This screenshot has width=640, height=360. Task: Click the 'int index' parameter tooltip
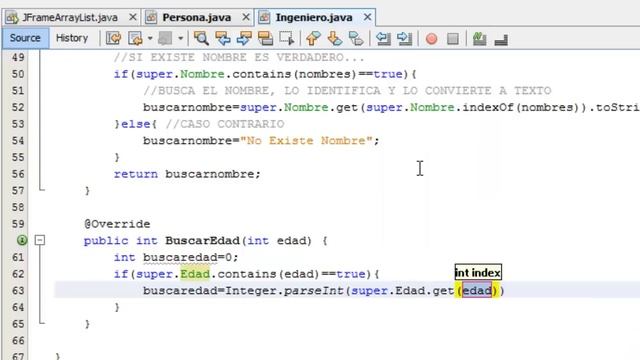[x=478, y=272]
